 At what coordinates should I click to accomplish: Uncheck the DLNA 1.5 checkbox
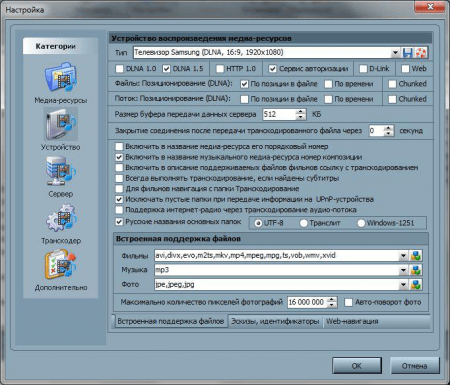tap(166, 69)
